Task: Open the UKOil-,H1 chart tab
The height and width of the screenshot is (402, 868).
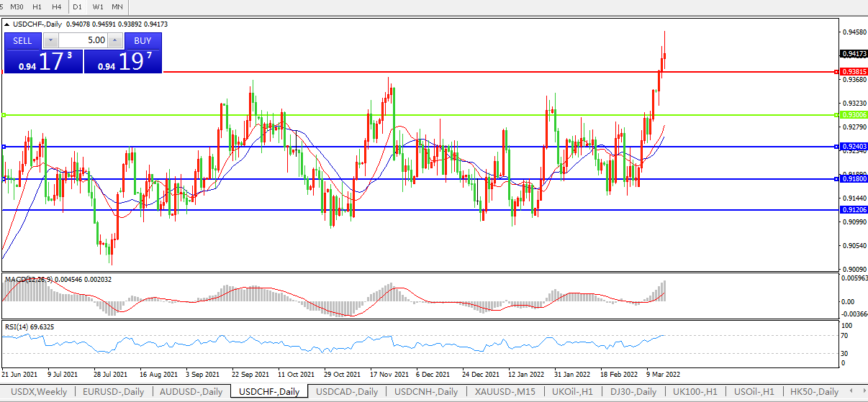Action: point(572,392)
